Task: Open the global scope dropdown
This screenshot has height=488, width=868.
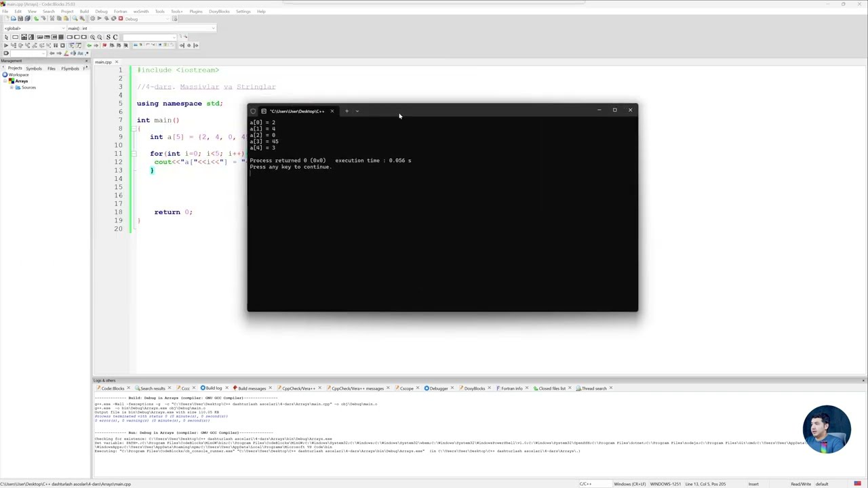Action: [34, 28]
